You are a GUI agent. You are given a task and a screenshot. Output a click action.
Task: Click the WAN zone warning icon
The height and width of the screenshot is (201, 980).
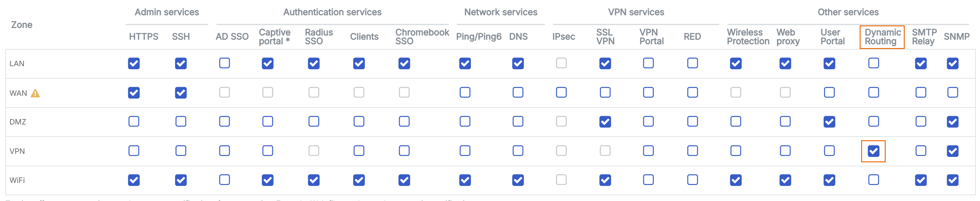[35, 93]
